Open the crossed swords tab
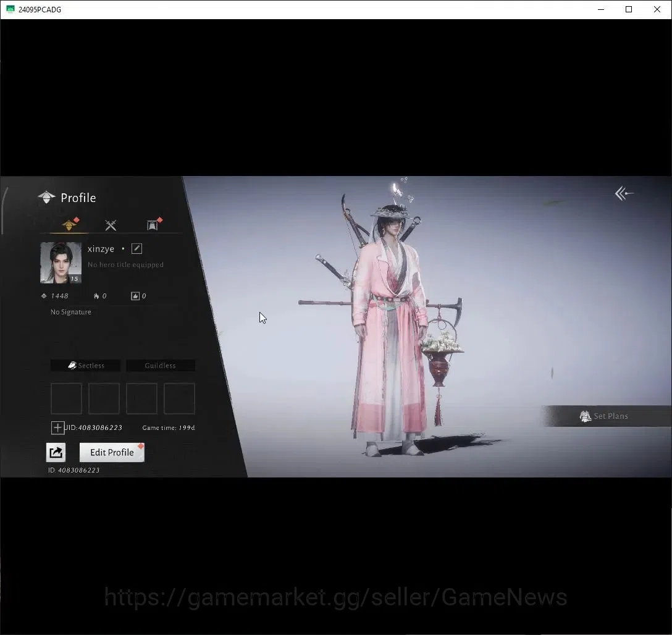 click(111, 225)
